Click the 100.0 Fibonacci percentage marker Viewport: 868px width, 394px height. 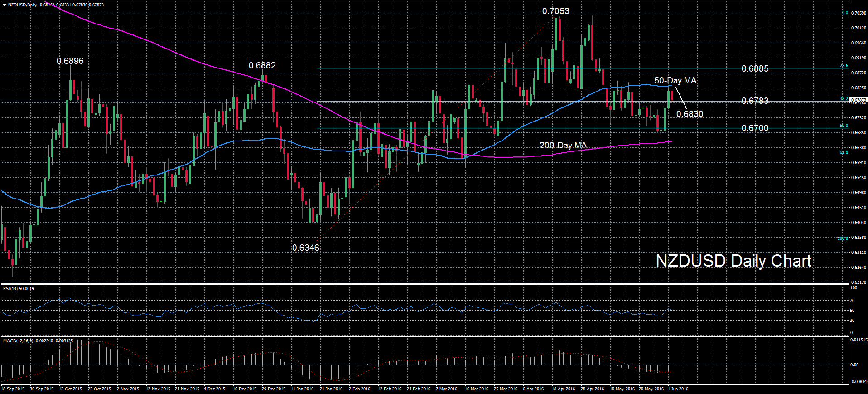[843, 238]
